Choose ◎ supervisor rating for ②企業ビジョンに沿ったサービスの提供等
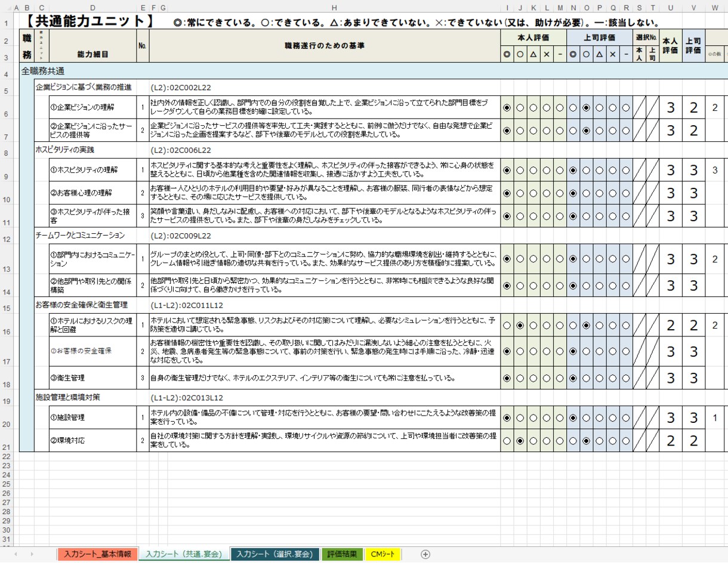The width and height of the screenshot is (728, 563). pos(573,130)
